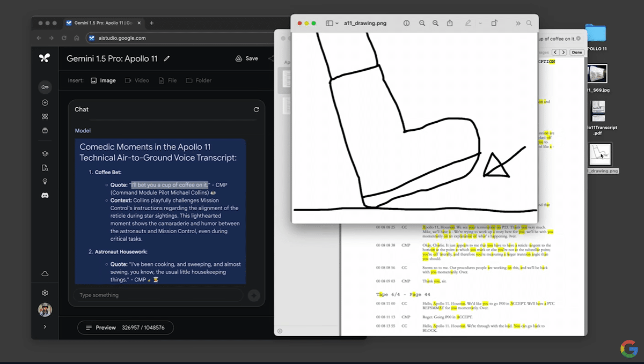Open Preview's toolbar search
644x364 pixels.
point(529,23)
